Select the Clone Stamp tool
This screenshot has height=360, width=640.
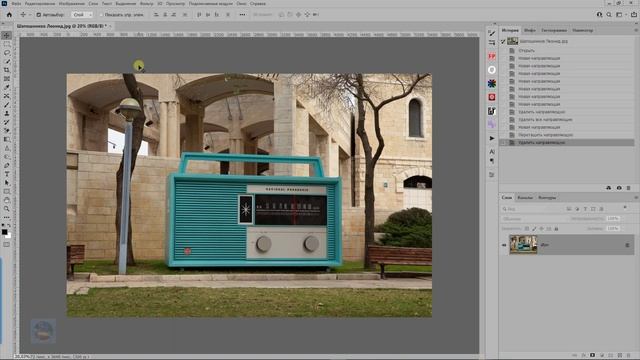click(7, 113)
